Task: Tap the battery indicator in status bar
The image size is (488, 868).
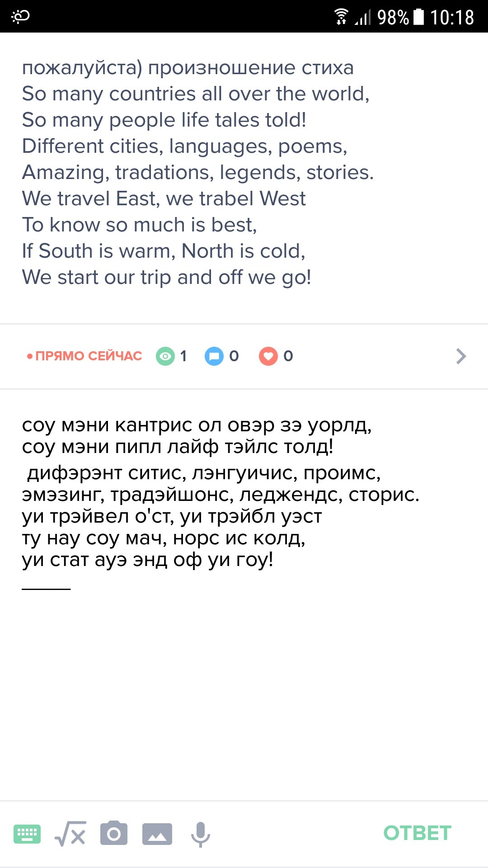Action: coord(419,17)
